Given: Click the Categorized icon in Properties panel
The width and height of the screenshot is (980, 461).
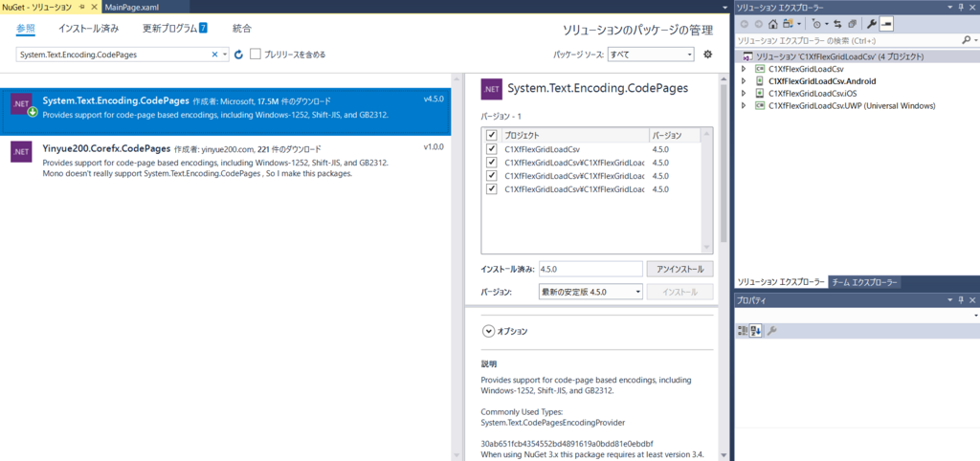Looking at the screenshot, I should coord(743,330).
